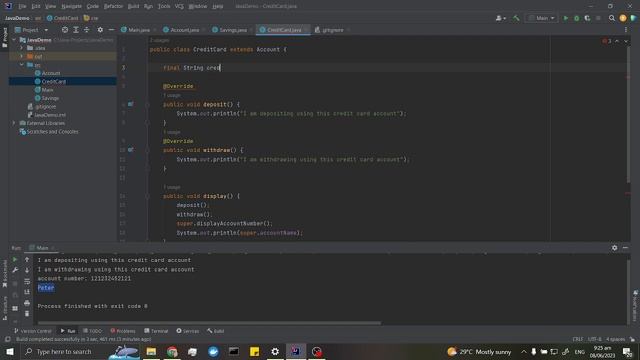
Task: Hide the Run tool window
Action: click(x=625, y=248)
